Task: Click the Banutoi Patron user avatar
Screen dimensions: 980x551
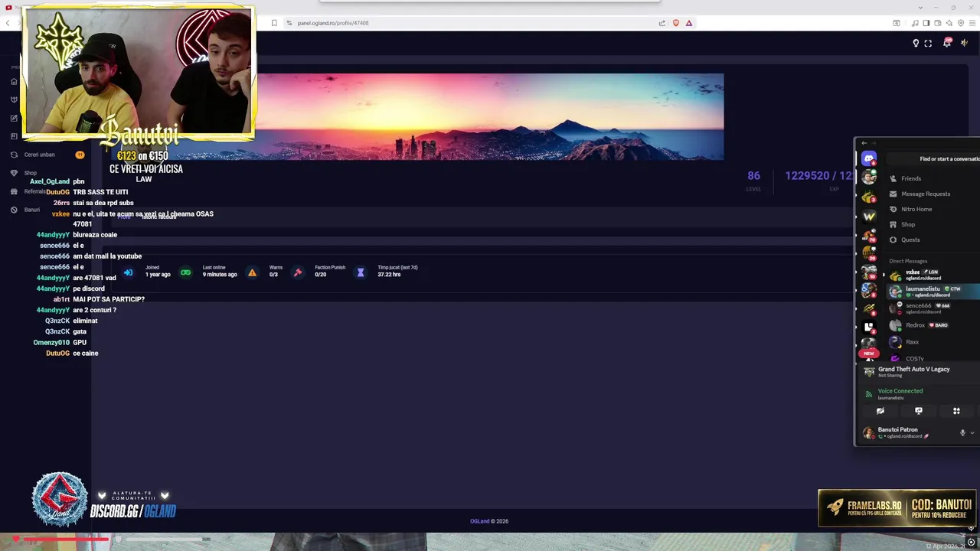Action: pos(868,433)
